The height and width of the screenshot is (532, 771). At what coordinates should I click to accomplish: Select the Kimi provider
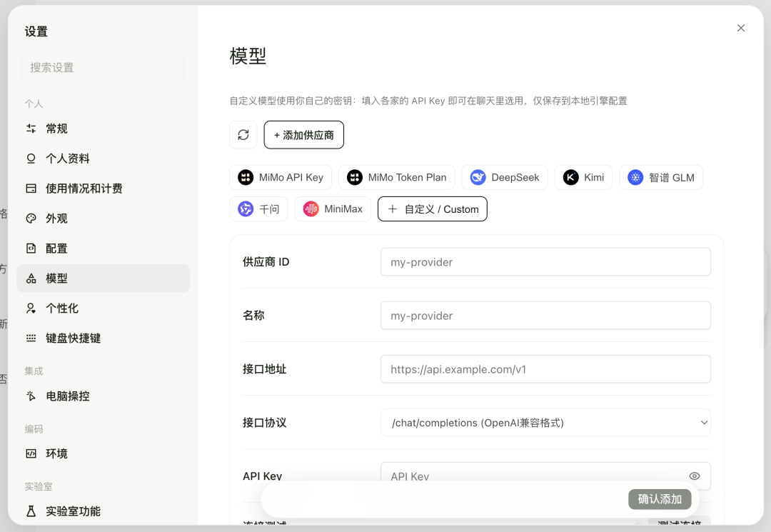[584, 178]
